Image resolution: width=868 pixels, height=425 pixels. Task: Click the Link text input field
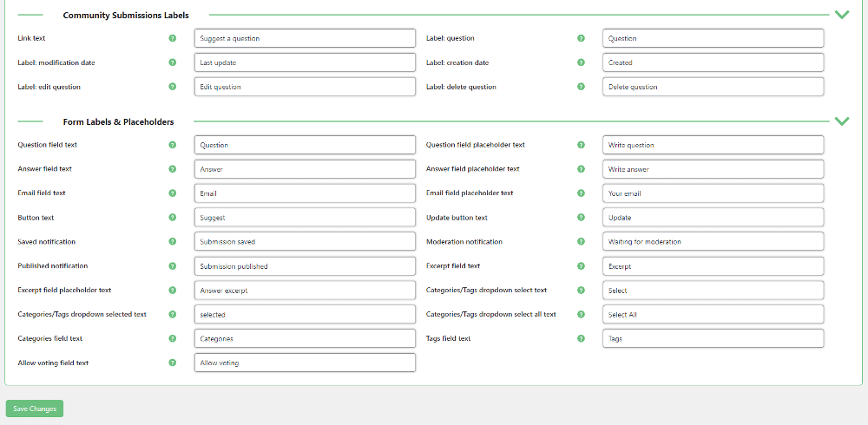click(305, 38)
